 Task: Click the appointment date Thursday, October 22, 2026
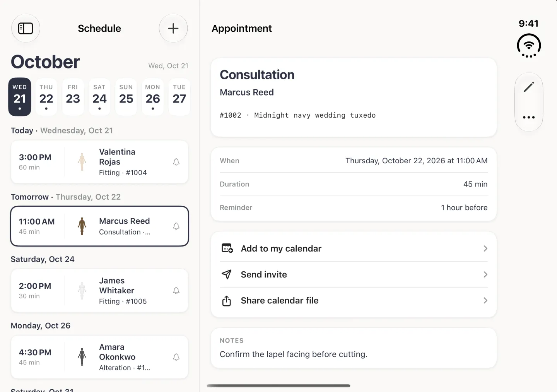coord(417,161)
